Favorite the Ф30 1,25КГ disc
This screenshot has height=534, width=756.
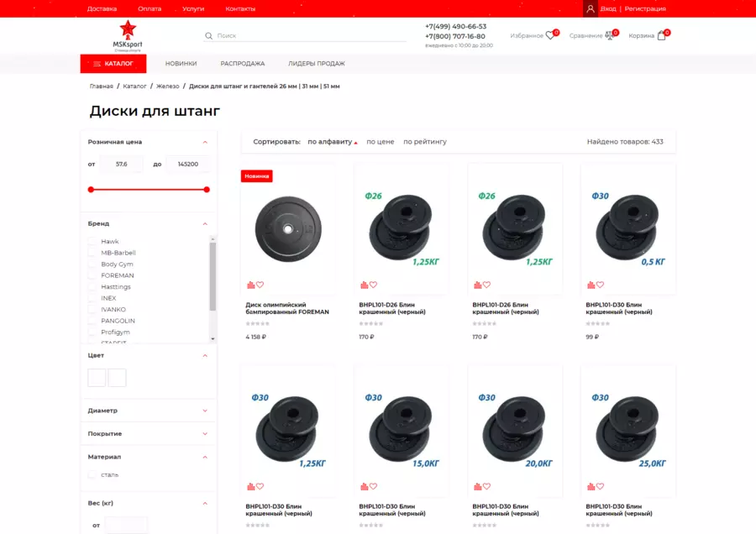[260, 486]
